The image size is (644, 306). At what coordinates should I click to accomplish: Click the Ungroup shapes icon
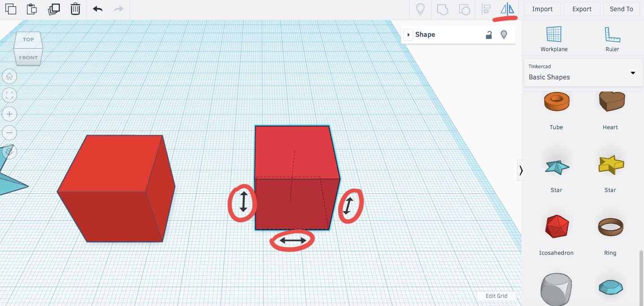[x=464, y=9]
